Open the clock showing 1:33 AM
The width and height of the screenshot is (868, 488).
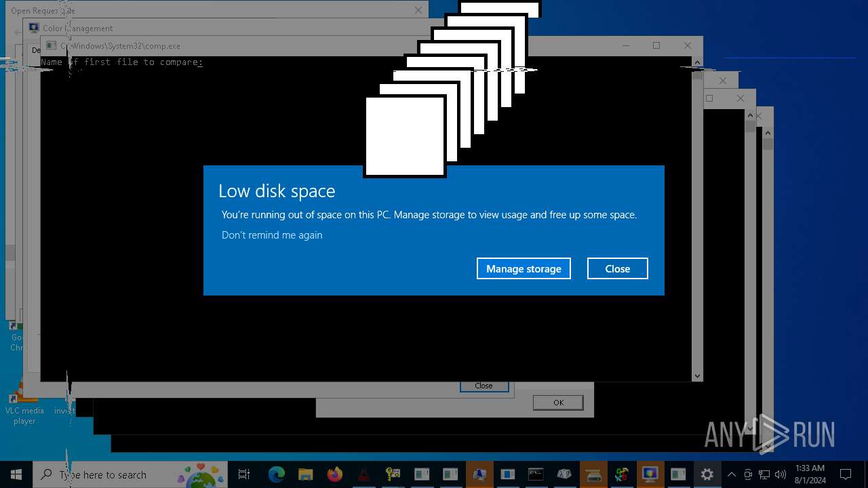tap(810, 474)
